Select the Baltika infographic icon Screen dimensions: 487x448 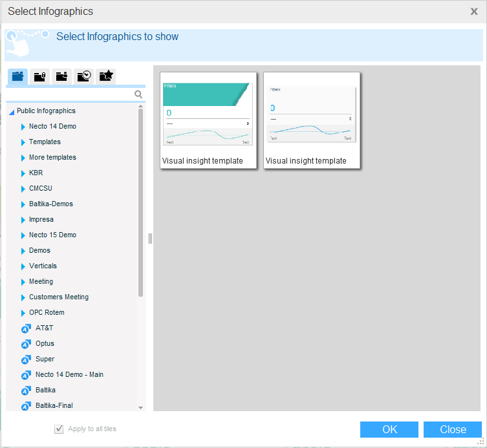pyautogui.click(x=26, y=390)
